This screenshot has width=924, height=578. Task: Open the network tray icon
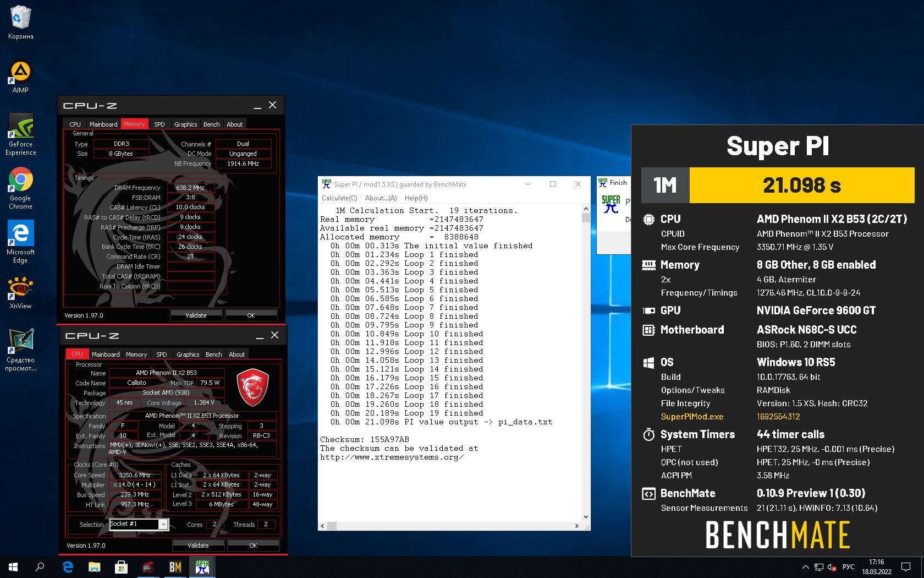coord(819,567)
